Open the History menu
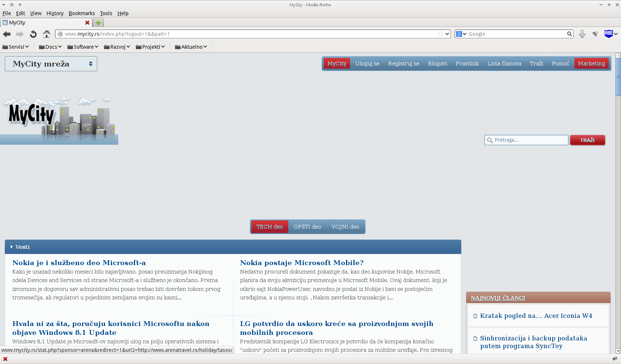The height and width of the screenshot is (364, 621). point(55,13)
